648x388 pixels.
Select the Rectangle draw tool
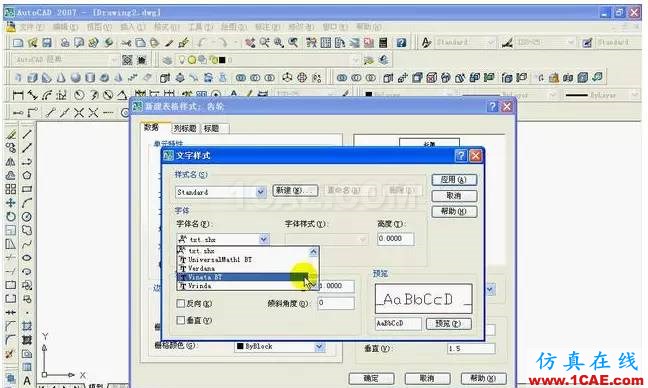(x=27, y=189)
